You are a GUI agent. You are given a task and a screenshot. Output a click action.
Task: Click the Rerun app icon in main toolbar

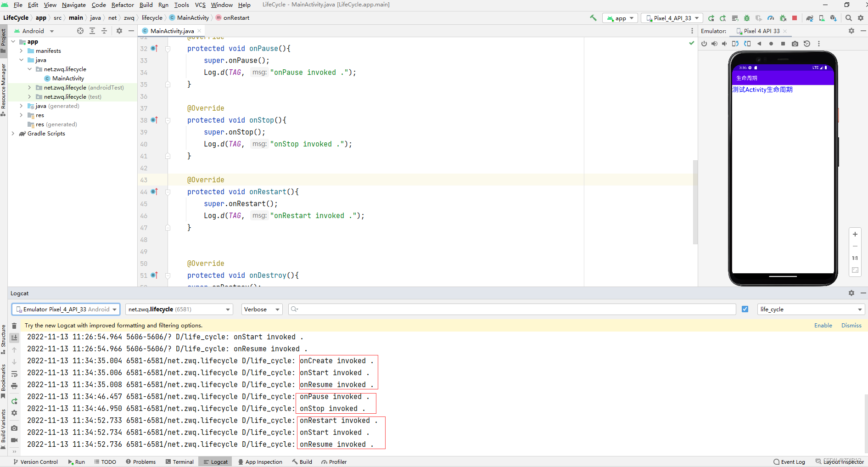pos(711,18)
